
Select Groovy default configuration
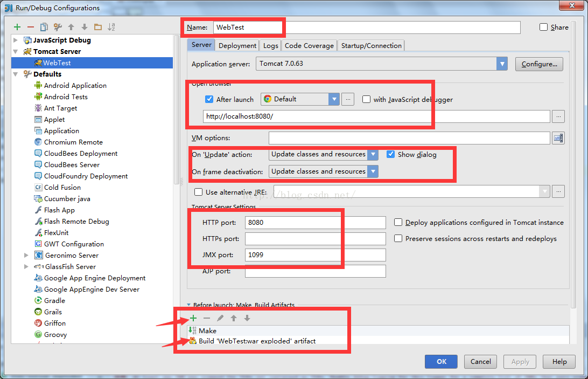pyautogui.click(x=51, y=334)
